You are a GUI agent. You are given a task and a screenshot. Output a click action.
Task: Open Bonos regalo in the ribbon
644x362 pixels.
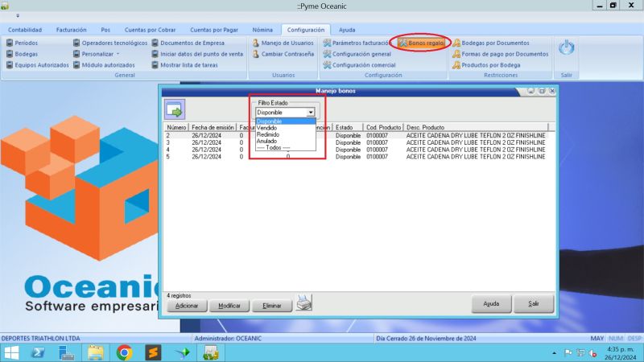[x=421, y=43]
